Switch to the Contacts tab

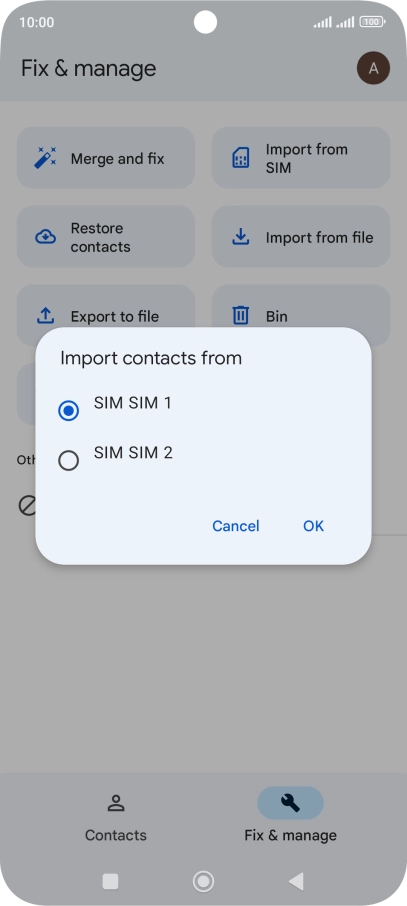(x=116, y=818)
